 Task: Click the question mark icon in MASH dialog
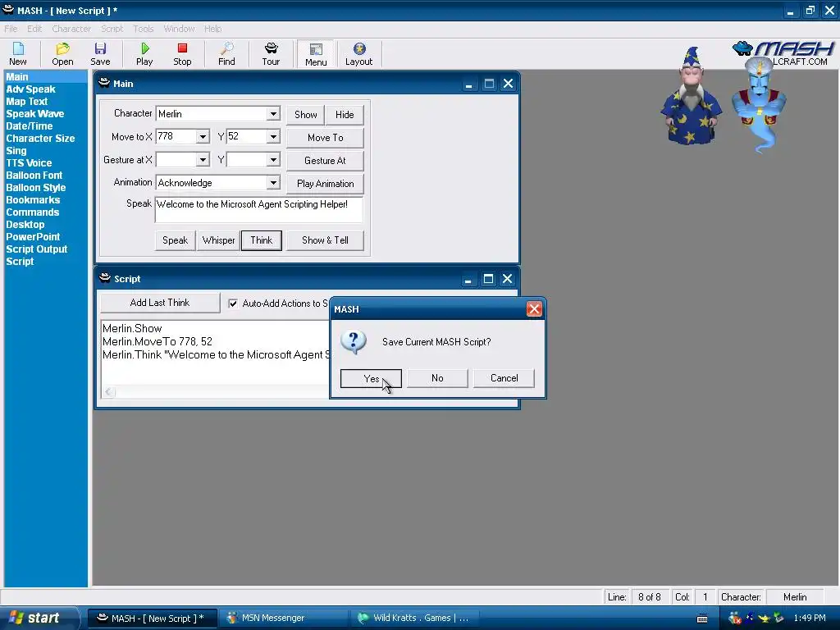(x=354, y=342)
